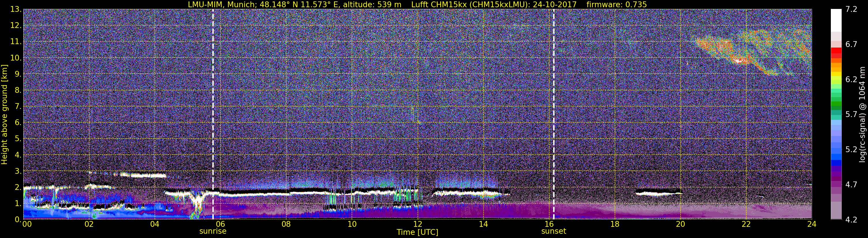
Task: Click the '4.7' colorbar tick label
Action: [x=851, y=185]
